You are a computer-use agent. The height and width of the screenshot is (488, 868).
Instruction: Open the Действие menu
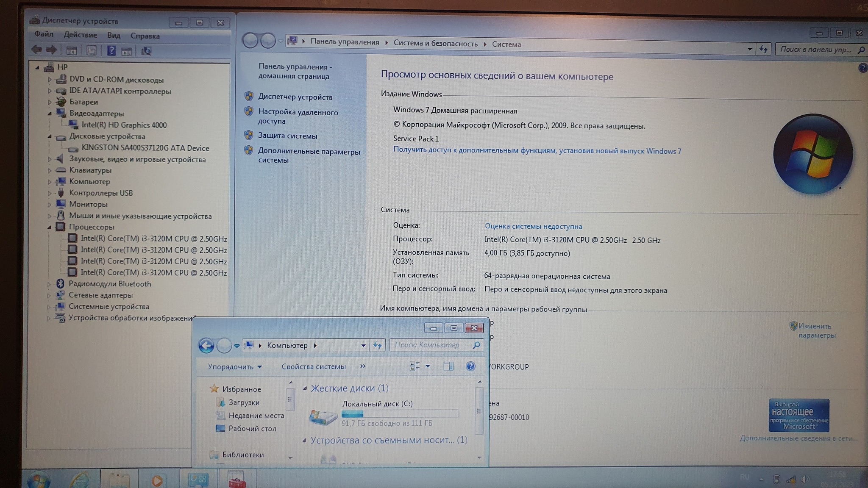(x=80, y=35)
